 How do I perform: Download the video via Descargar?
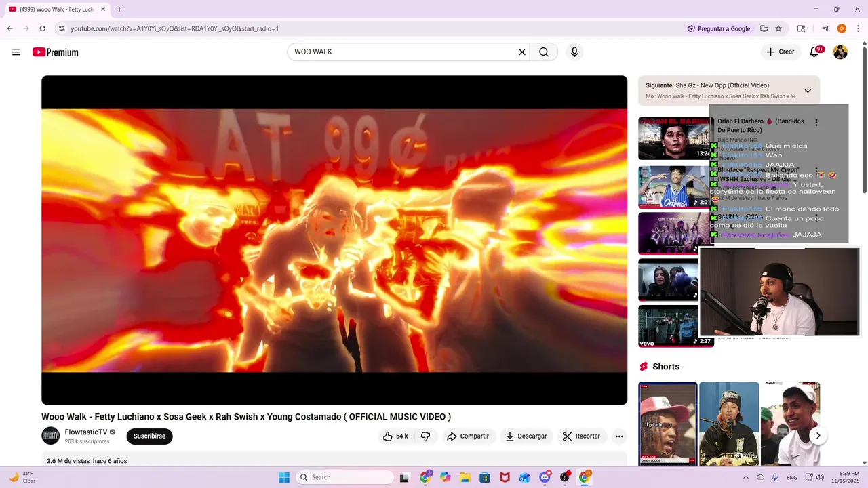coord(526,436)
